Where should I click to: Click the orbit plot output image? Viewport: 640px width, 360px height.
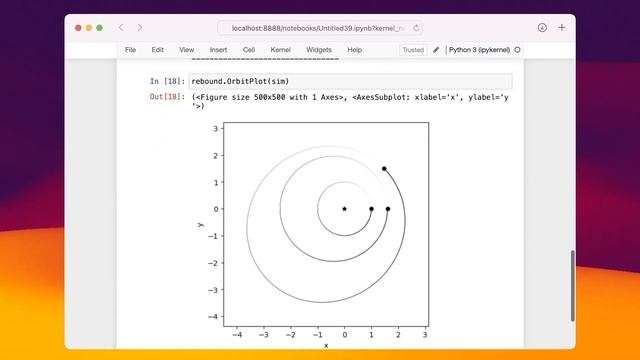click(313, 235)
